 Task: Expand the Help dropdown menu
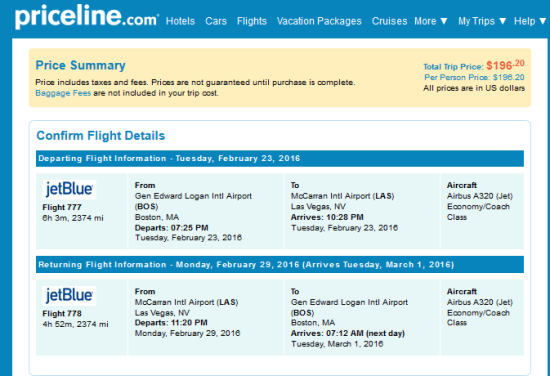coord(530,21)
